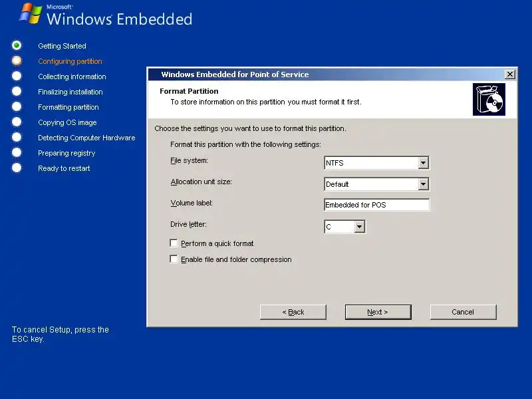Click the Allocation unit size label
The width and height of the screenshot is (532, 399).
pos(201,182)
